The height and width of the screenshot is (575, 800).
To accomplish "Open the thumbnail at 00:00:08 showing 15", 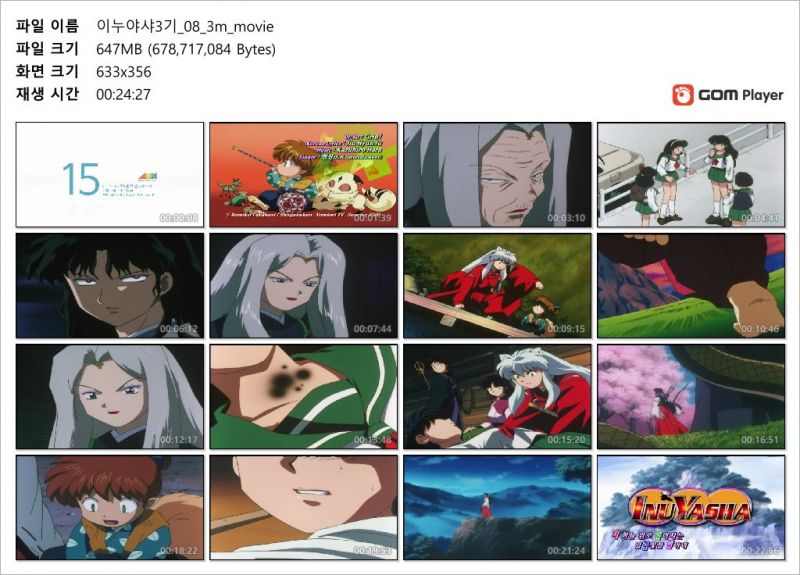I will [110, 174].
